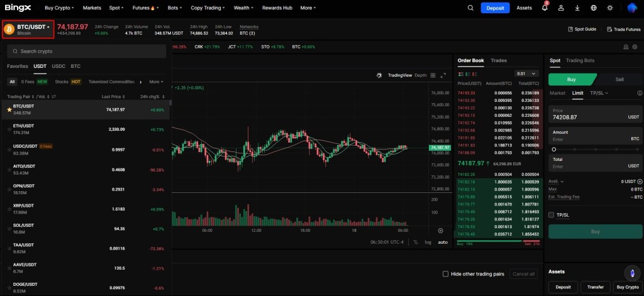Toggle percent scale on chart
This screenshot has width=644, height=296.
416,242
